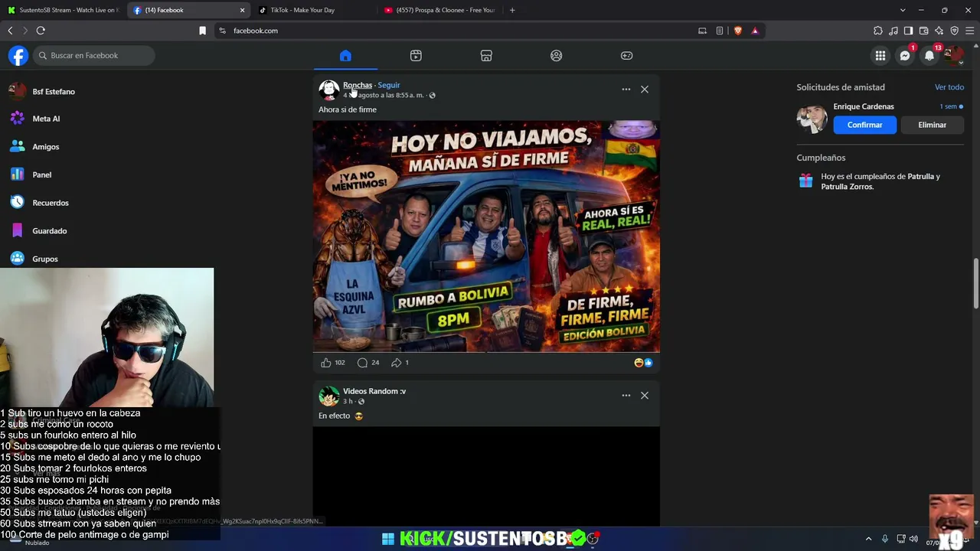
Task: Open Meta AI from the sidebar
Action: pos(46,119)
